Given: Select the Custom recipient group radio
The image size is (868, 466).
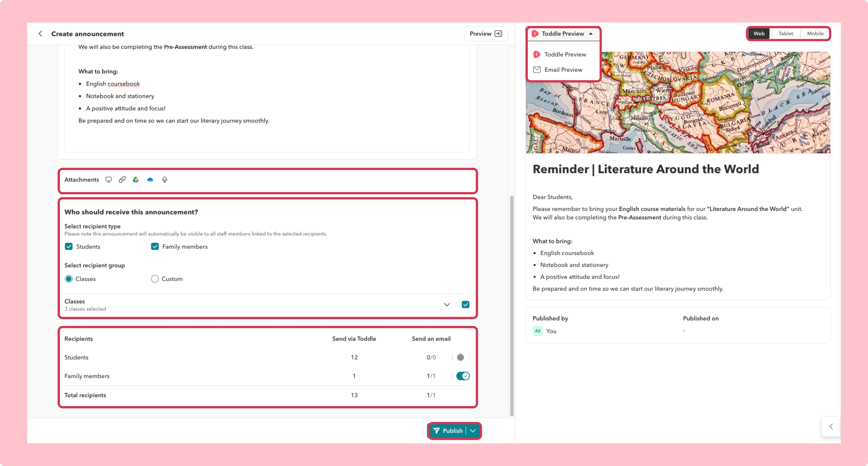Looking at the screenshot, I should point(155,279).
